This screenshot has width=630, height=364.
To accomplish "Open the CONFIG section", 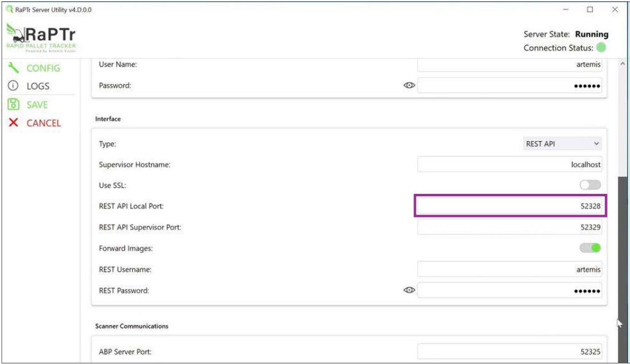I will tap(43, 68).
